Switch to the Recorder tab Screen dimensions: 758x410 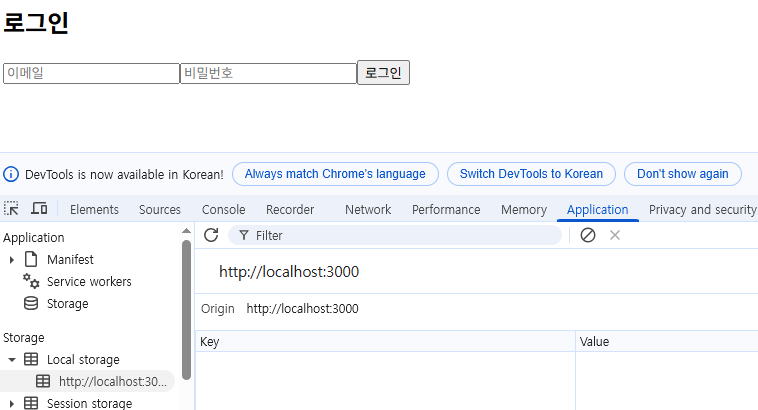(x=290, y=209)
